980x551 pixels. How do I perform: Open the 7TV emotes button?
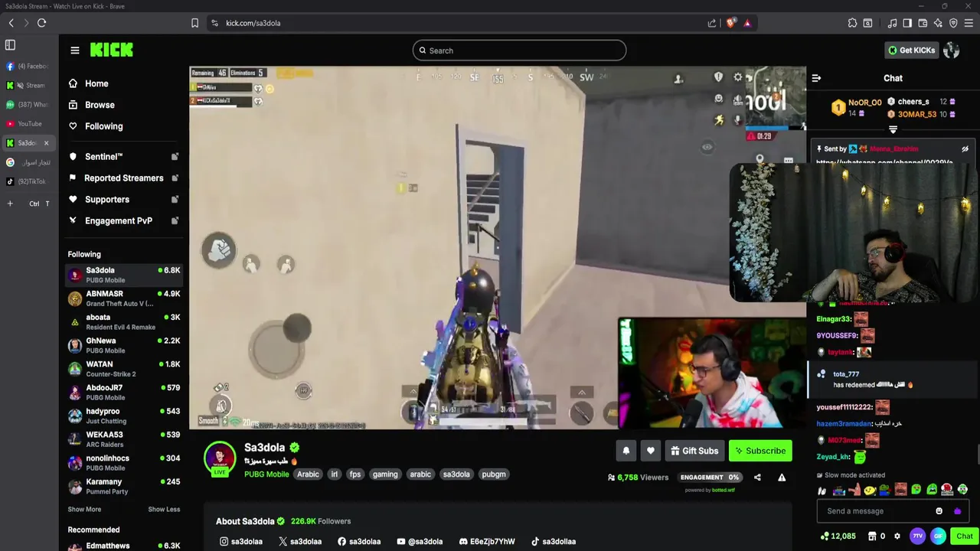pyautogui.click(x=917, y=536)
